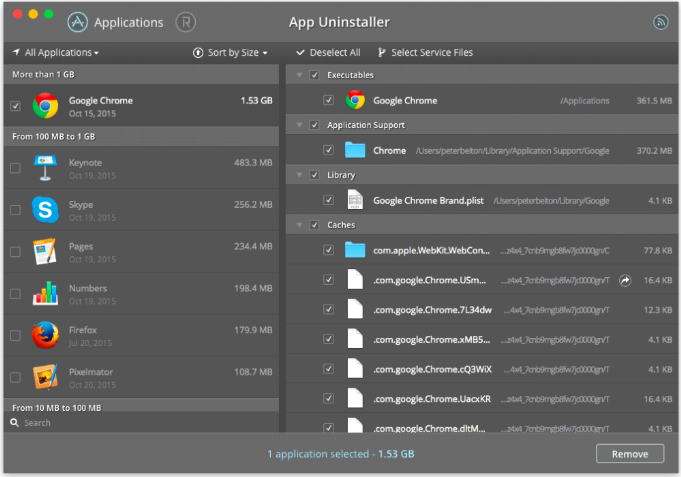
Task: Uncheck the Executables group checkbox
Action: pos(314,75)
